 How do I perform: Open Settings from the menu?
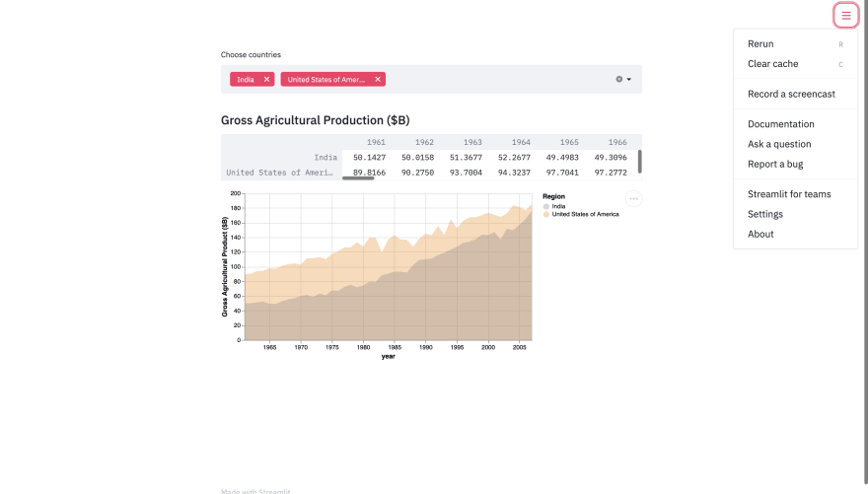click(795, 214)
